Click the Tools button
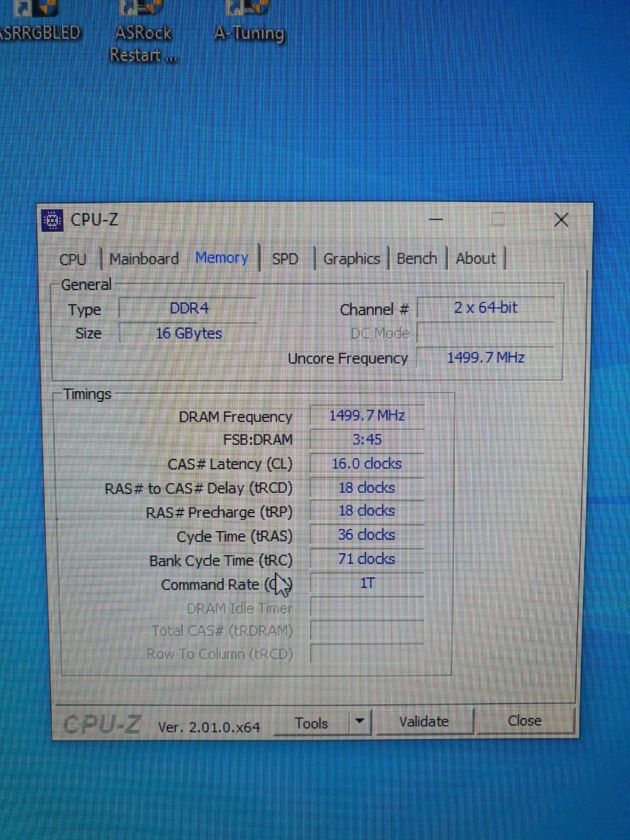630x840 pixels. (312, 723)
